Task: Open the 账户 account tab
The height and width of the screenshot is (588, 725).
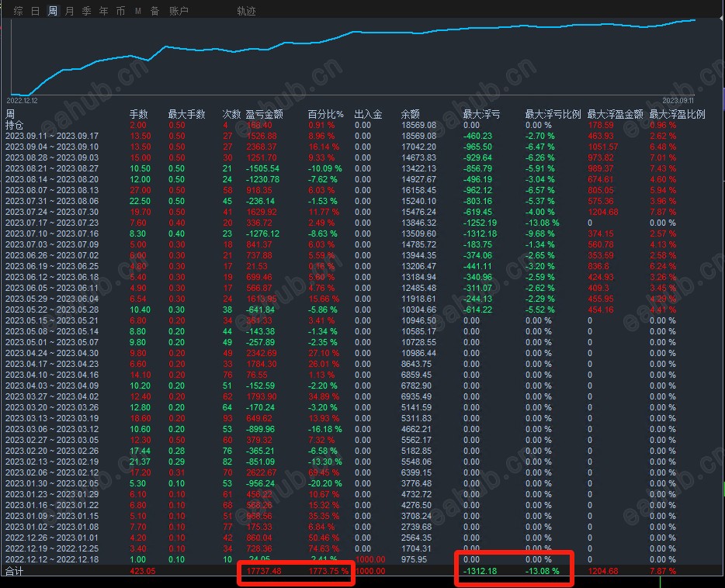Action: [179, 11]
